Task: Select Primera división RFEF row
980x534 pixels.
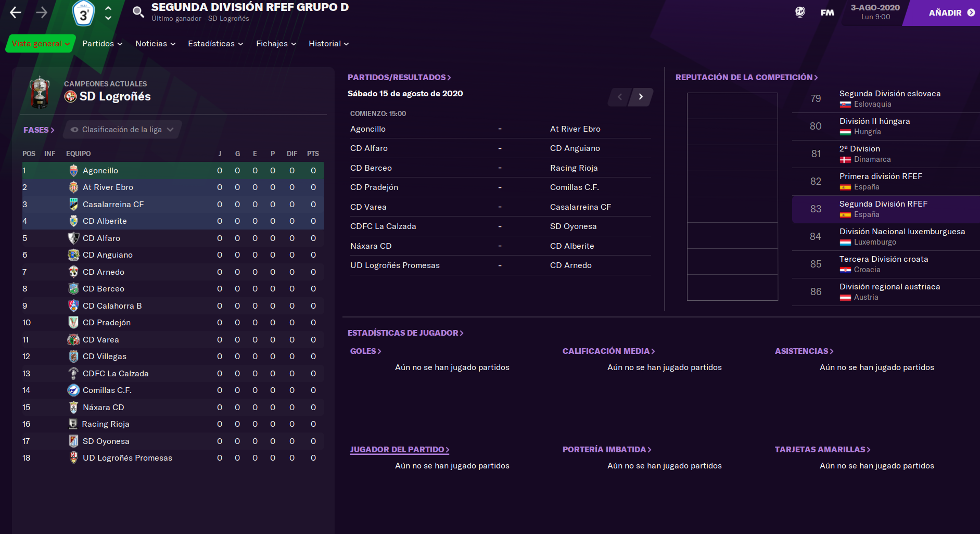Action: pyautogui.click(x=885, y=182)
